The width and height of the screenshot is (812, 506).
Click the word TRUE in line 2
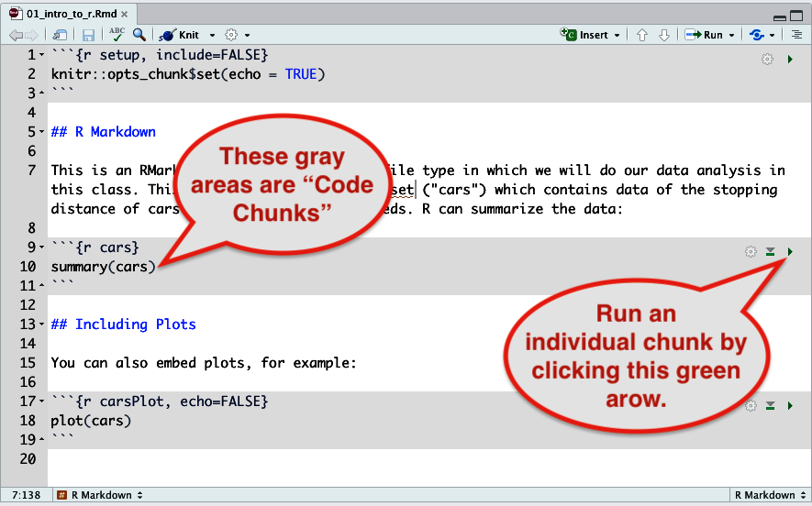click(x=301, y=74)
